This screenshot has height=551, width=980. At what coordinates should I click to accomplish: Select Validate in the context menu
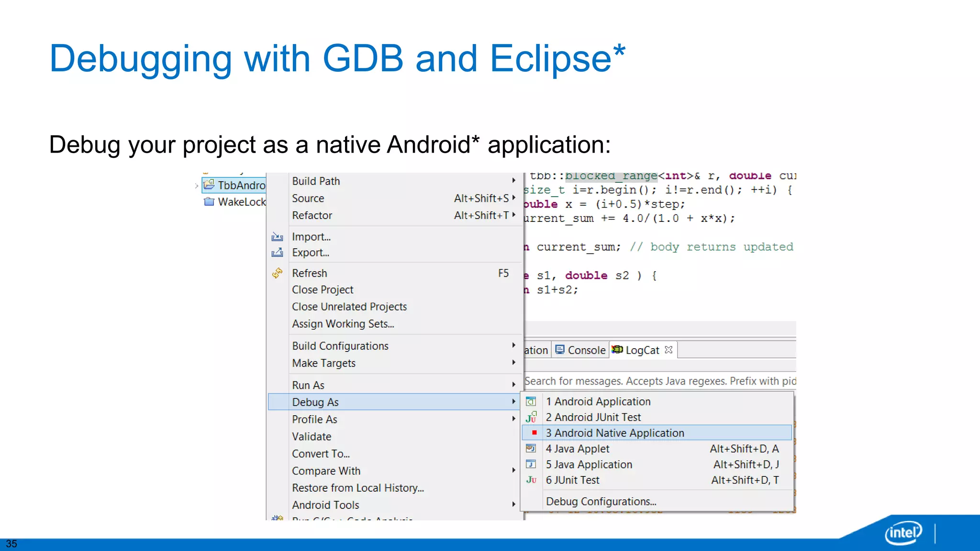395,436
